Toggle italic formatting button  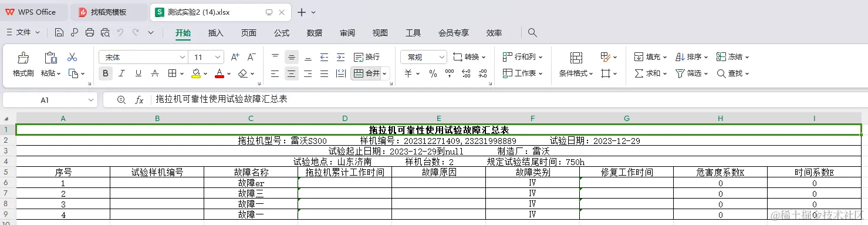coord(122,73)
